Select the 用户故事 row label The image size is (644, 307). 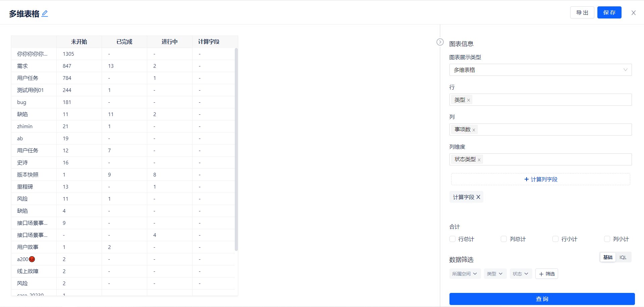[28, 247]
